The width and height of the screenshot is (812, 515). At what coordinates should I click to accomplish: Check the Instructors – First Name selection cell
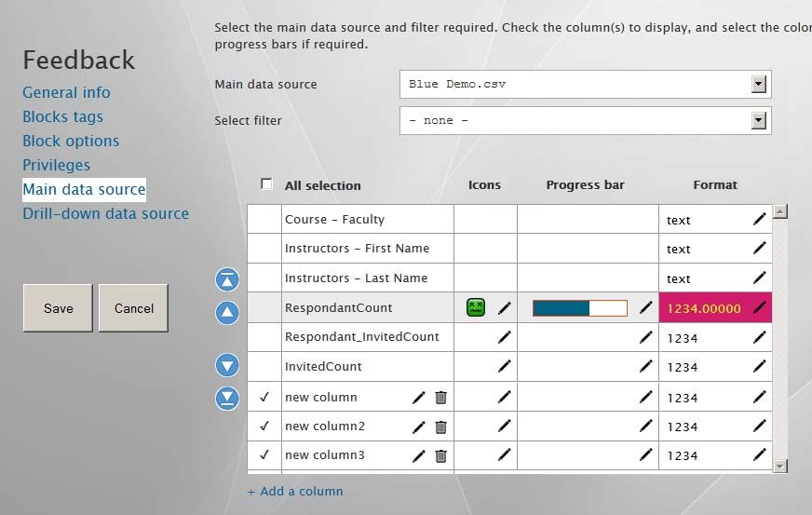[x=264, y=248]
